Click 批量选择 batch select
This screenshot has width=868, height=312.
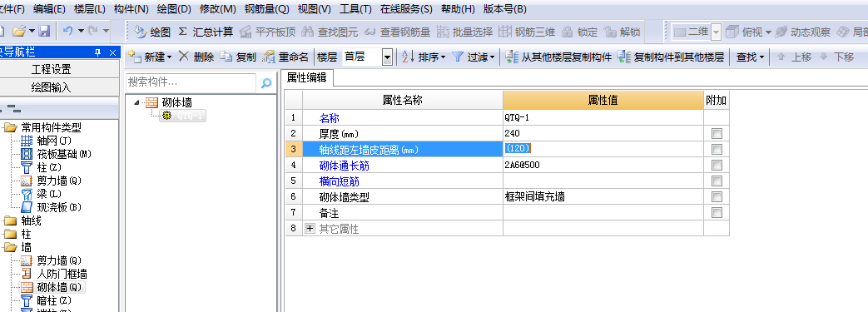tap(464, 32)
